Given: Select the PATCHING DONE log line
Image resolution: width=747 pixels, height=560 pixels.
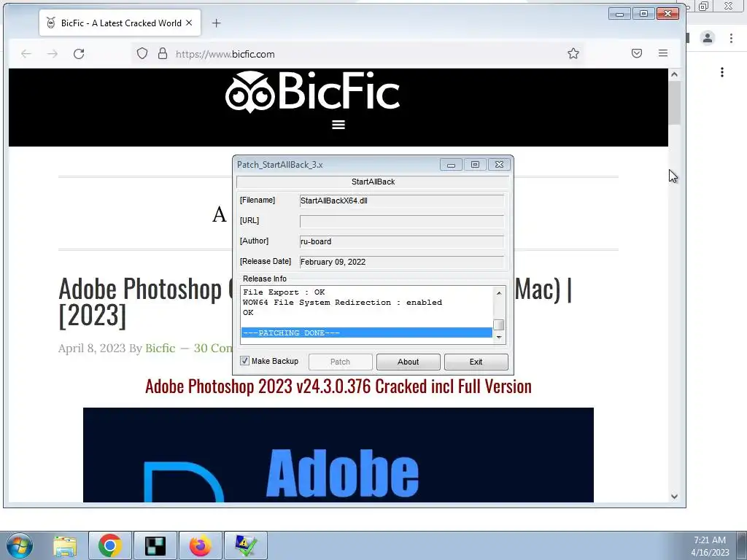Looking at the screenshot, I should coord(366,332).
